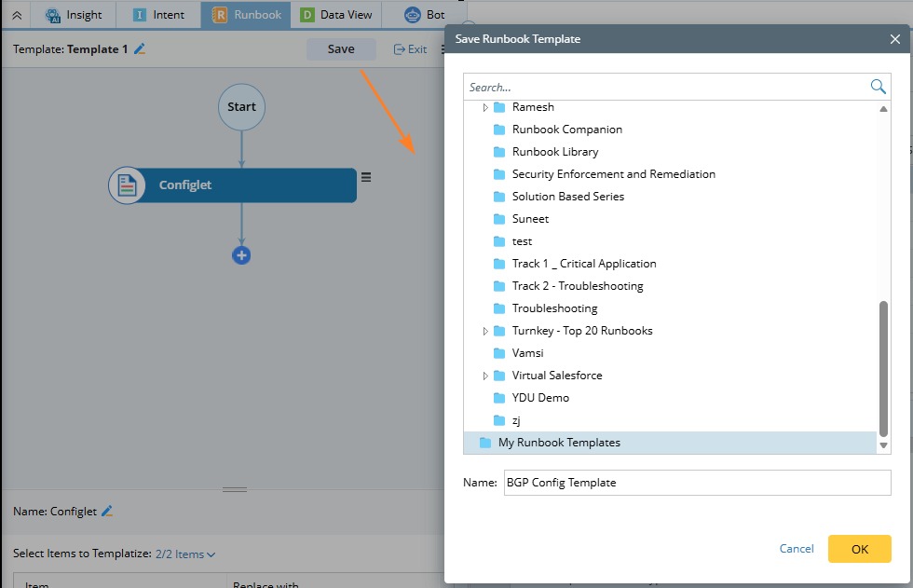Click My Runbook Templates folder icon
The height and width of the screenshot is (588, 913).
pos(485,443)
